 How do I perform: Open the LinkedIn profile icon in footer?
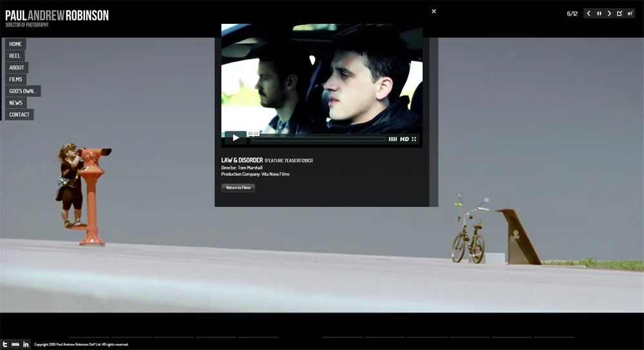click(x=26, y=344)
